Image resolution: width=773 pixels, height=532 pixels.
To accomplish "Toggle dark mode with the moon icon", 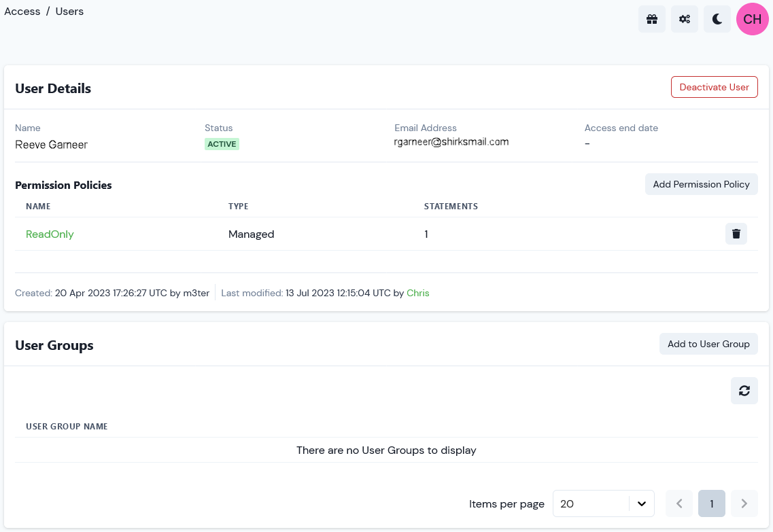I will click(717, 19).
